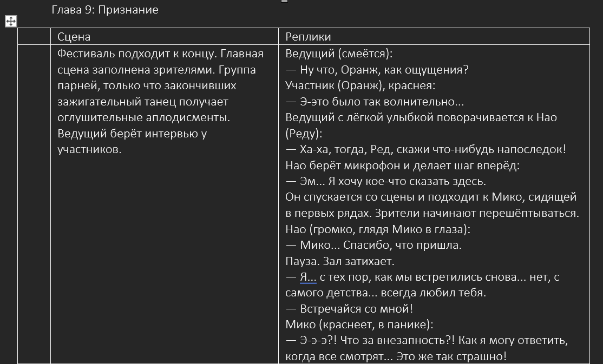Click the line "— Ну что, Оранж, как ощущения?"
This screenshot has width=603, height=364.
pos(377,70)
